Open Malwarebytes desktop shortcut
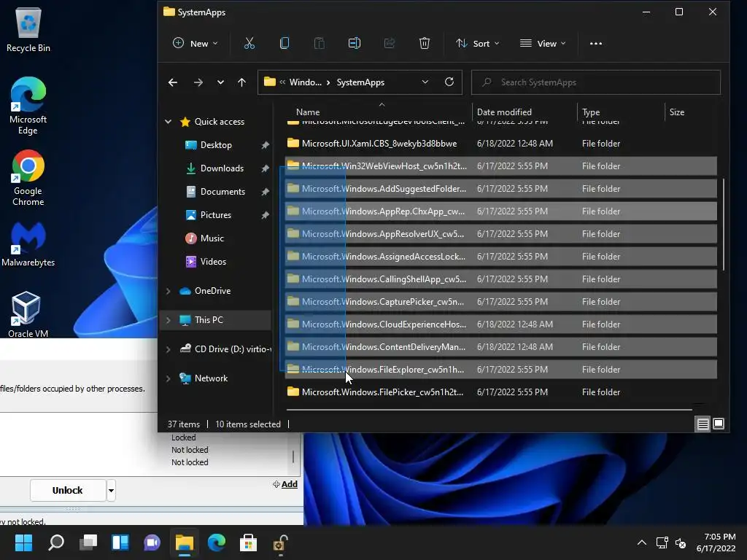This screenshot has height=560, width=747. [x=28, y=244]
